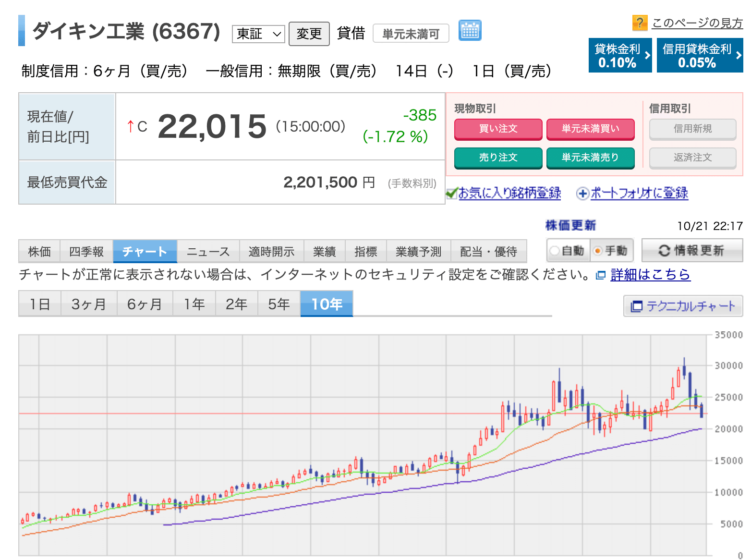Image resolution: width=751 pixels, height=560 pixels.
Task: Click the 2,201,500 円 minimum amount
Action: [329, 183]
